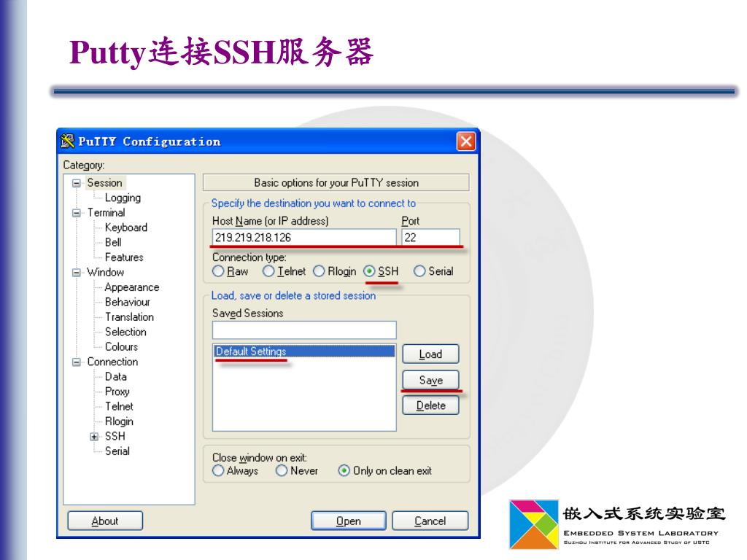Select Default Settings in sessions list
Viewport: 747px width, 560px height.
304,351
